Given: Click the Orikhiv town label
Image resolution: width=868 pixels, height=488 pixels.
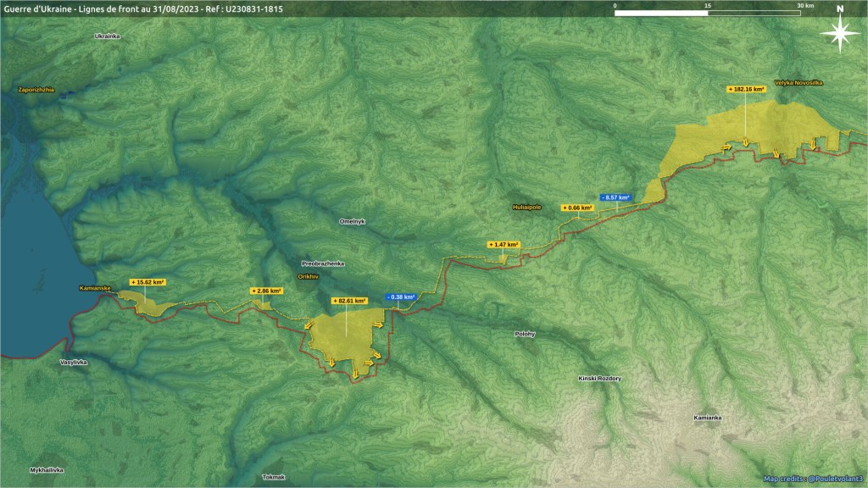Looking at the screenshot, I should pyautogui.click(x=307, y=276).
